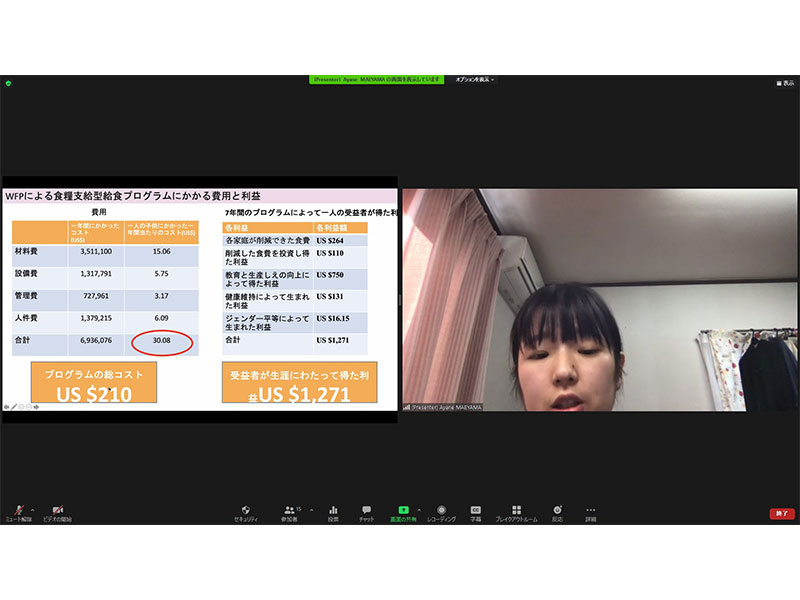Open the Chat (チャット) panel
The image size is (800, 600).
367,510
